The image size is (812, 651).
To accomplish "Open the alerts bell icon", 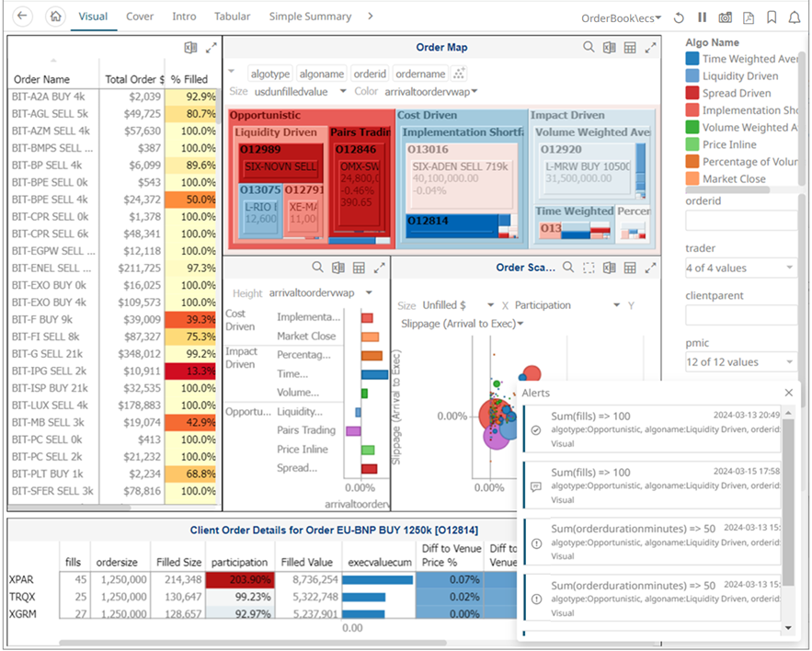I will pyautogui.click(x=795, y=17).
